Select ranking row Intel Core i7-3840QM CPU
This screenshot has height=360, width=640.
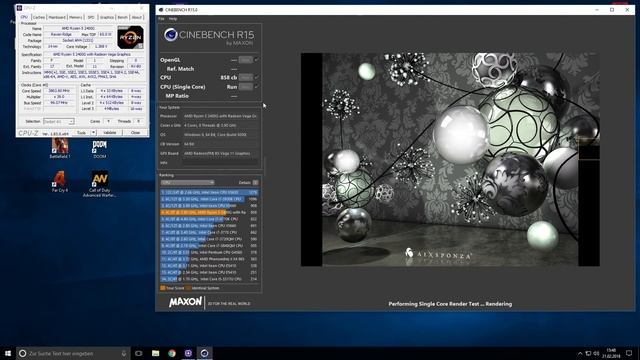209,246
